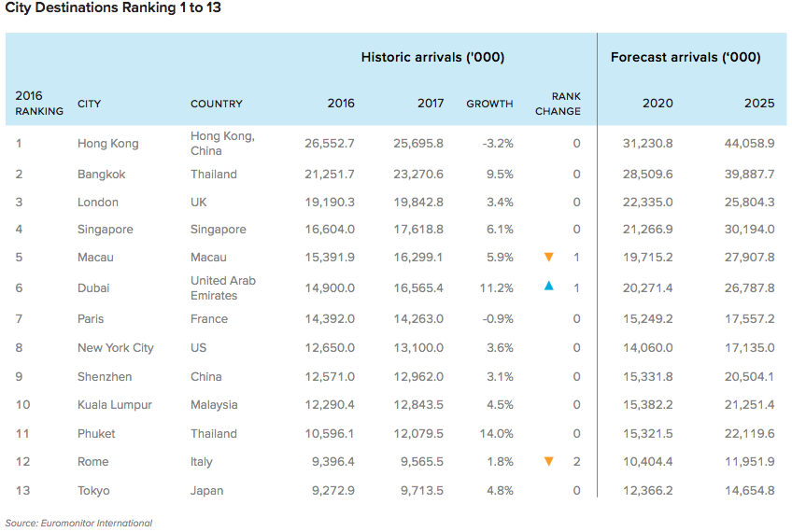Click the 2025 forecast column header

point(758,104)
